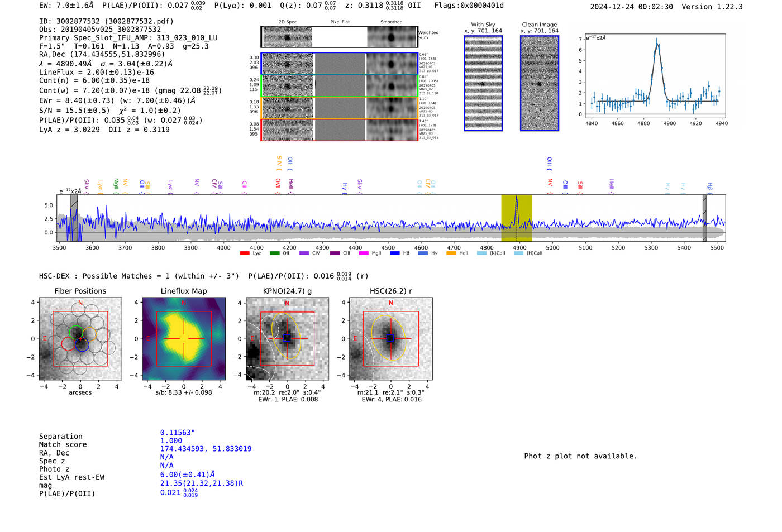Select the With Sky cutout image
Viewport: 782px width, 532px height.
pos(483,83)
